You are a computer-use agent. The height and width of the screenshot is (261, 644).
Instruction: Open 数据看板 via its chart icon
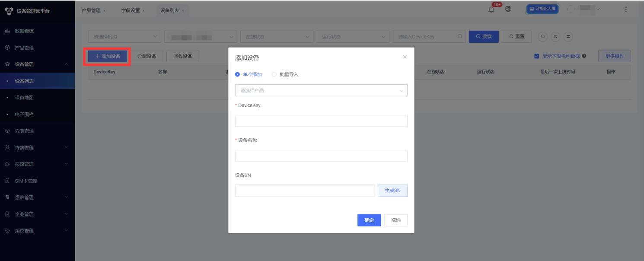(7, 31)
